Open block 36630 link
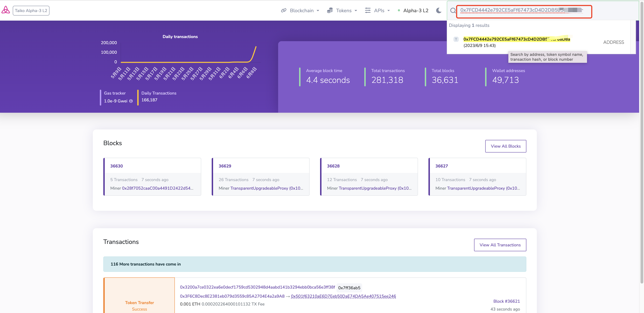The height and width of the screenshot is (313, 644). click(116, 166)
